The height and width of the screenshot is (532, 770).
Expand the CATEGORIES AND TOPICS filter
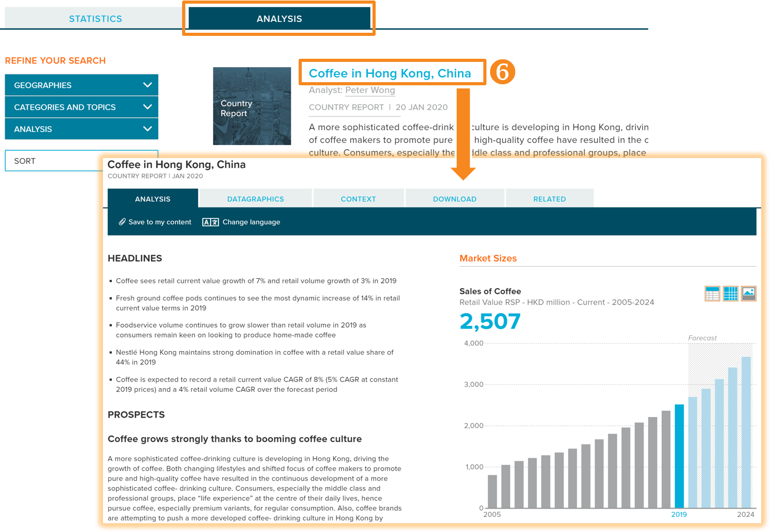point(81,107)
